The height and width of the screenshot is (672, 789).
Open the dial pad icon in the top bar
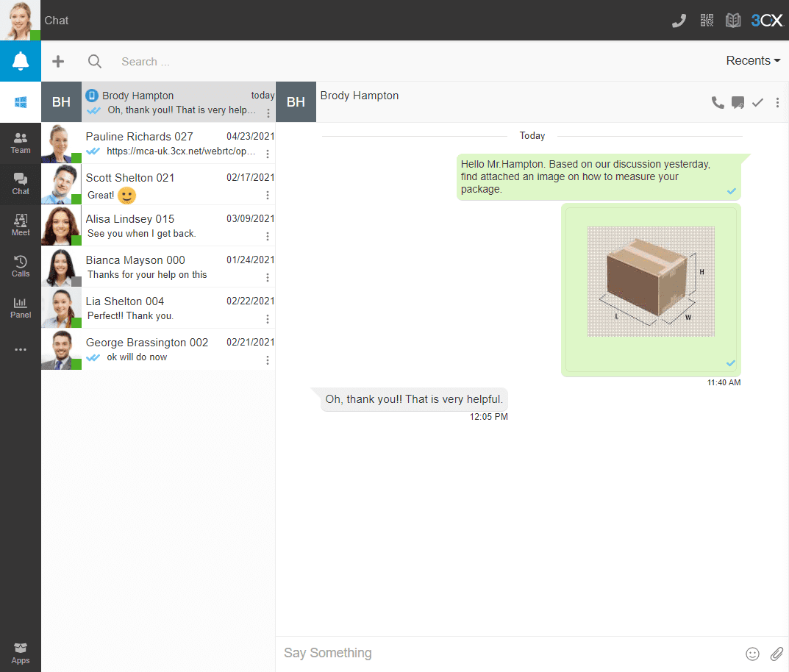coord(679,20)
